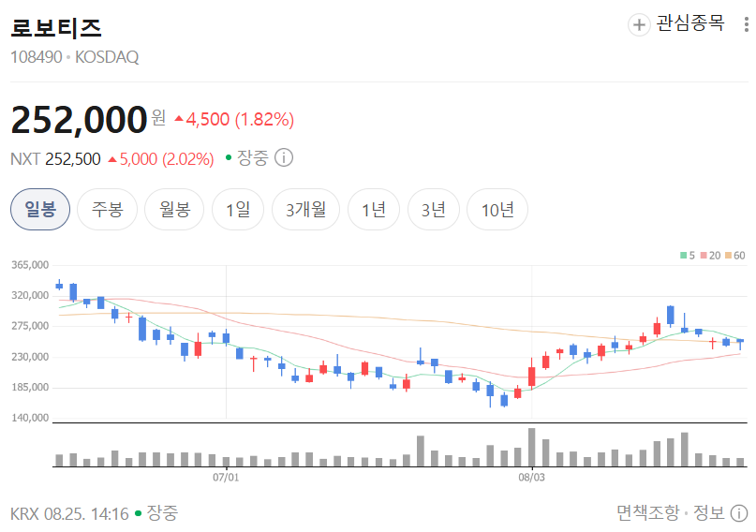Click the NXT change 5,000 (2.02%)
This screenshot has width=756, height=532.
pos(161,159)
